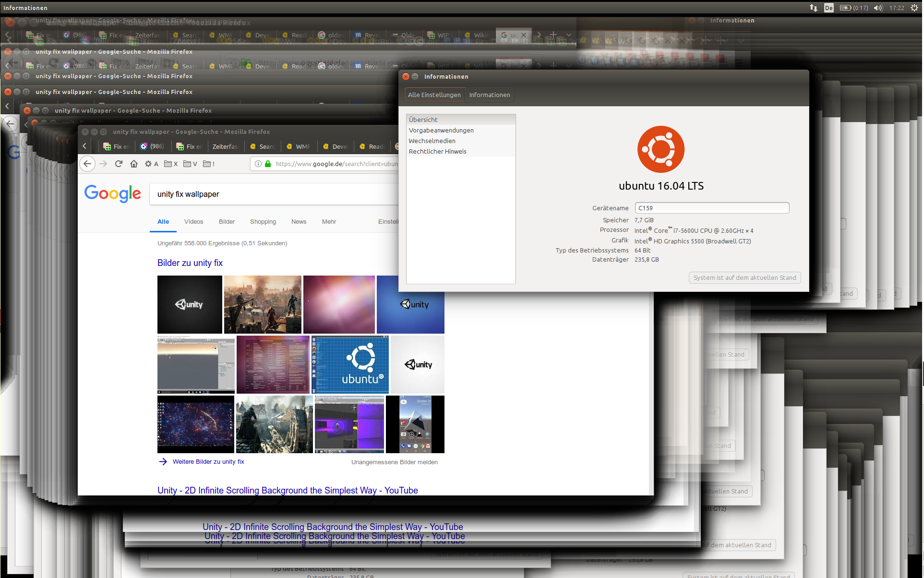Open the bookmark folder labeled !
Image resolution: width=924 pixels, height=578 pixels.
208,164
